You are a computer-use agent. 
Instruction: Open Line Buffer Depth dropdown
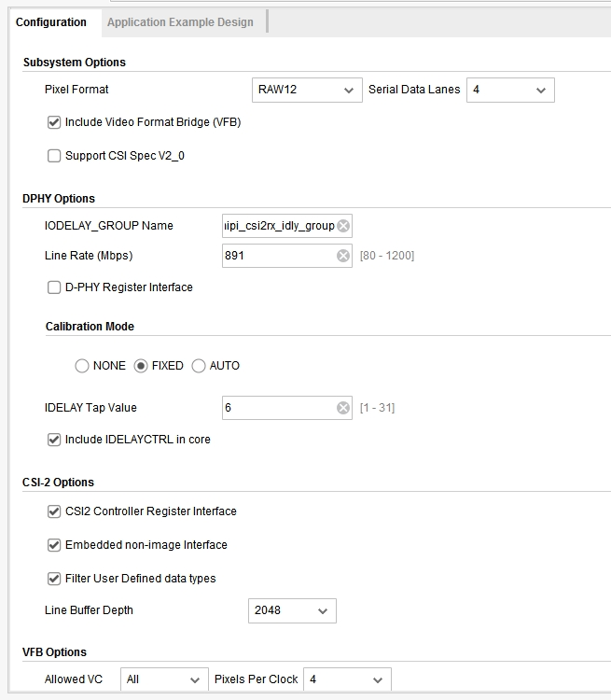pos(292,611)
